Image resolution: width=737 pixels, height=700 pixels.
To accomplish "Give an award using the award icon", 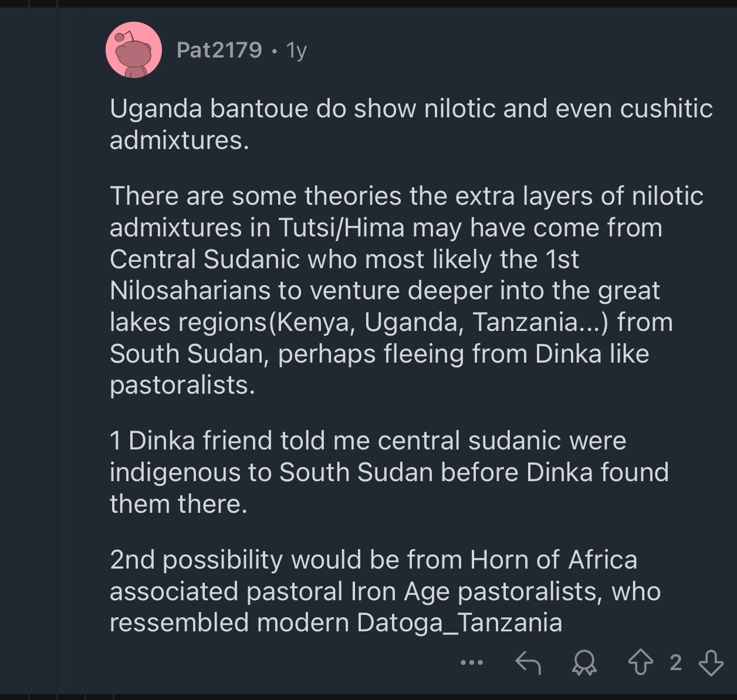I will [584, 663].
